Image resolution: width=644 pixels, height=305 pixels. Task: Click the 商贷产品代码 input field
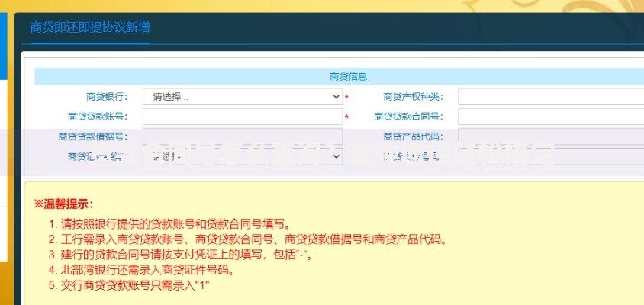(x=549, y=136)
